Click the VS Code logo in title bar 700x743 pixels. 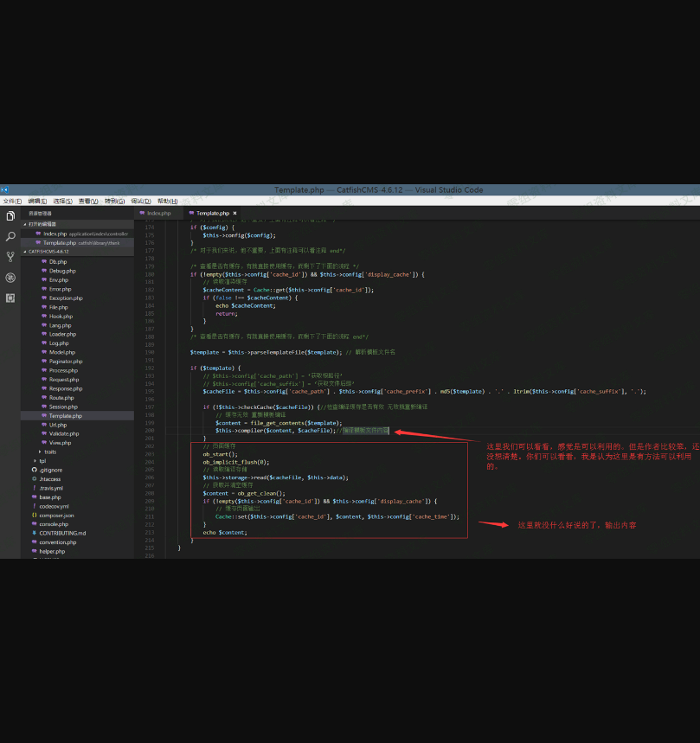(3, 189)
